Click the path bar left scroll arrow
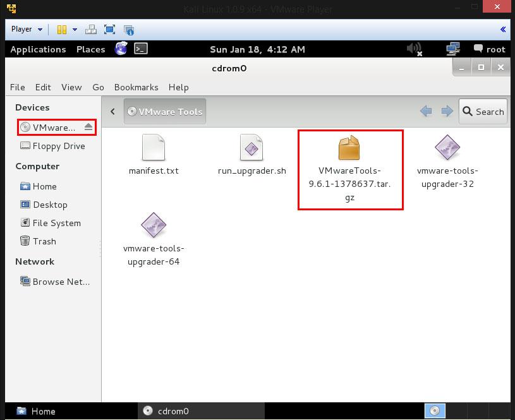This screenshot has height=420, width=515. click(x=112, y=111)
